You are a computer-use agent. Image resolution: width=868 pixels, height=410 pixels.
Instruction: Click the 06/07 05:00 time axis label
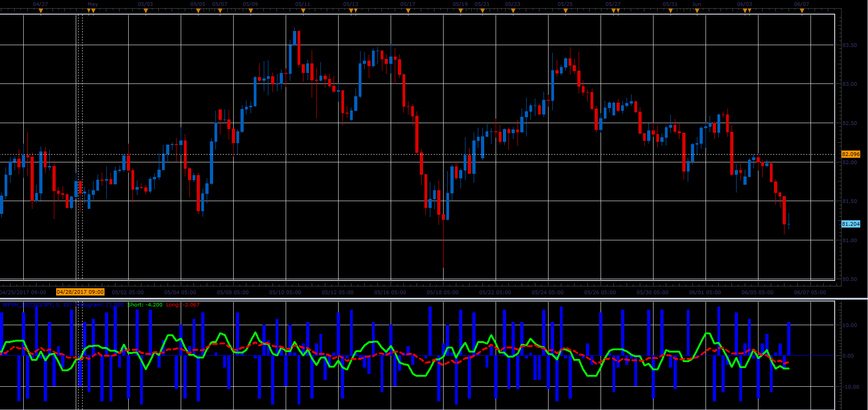810,292
